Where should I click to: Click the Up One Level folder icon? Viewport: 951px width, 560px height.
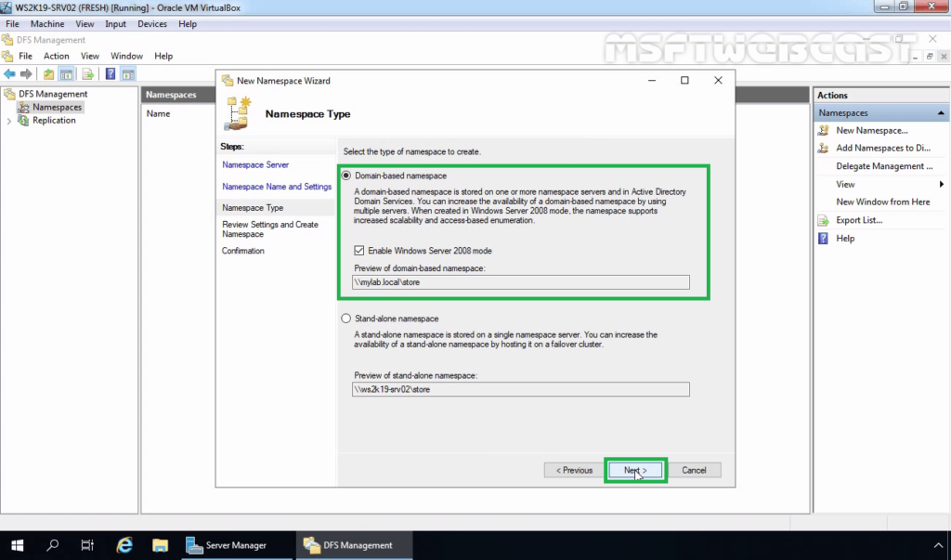tap(48, 74)
